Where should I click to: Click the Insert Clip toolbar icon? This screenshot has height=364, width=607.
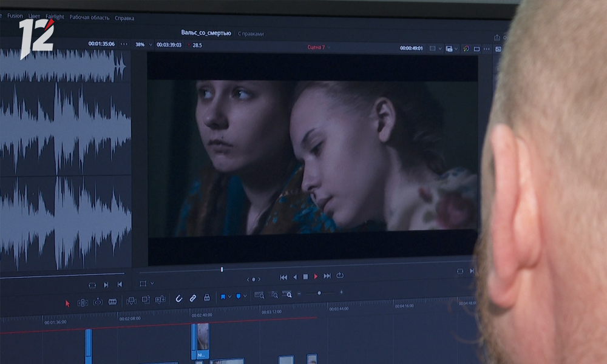tap(131, 301)
